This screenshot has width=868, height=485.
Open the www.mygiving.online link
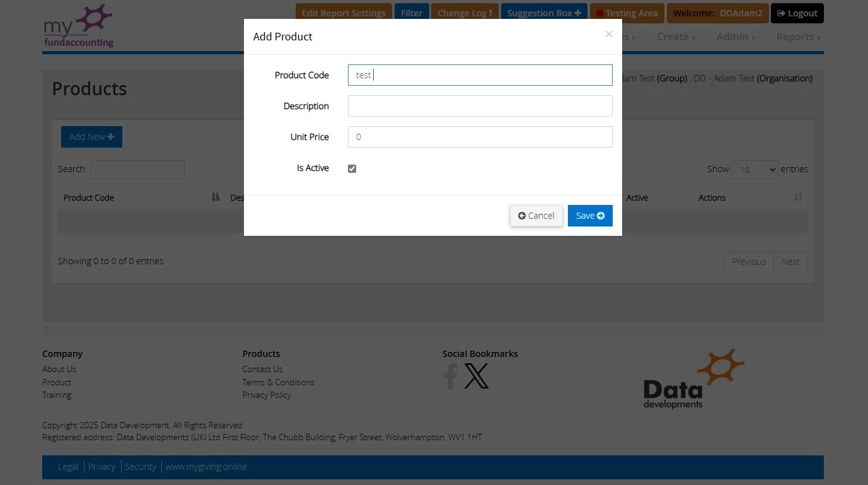[206, 467]
